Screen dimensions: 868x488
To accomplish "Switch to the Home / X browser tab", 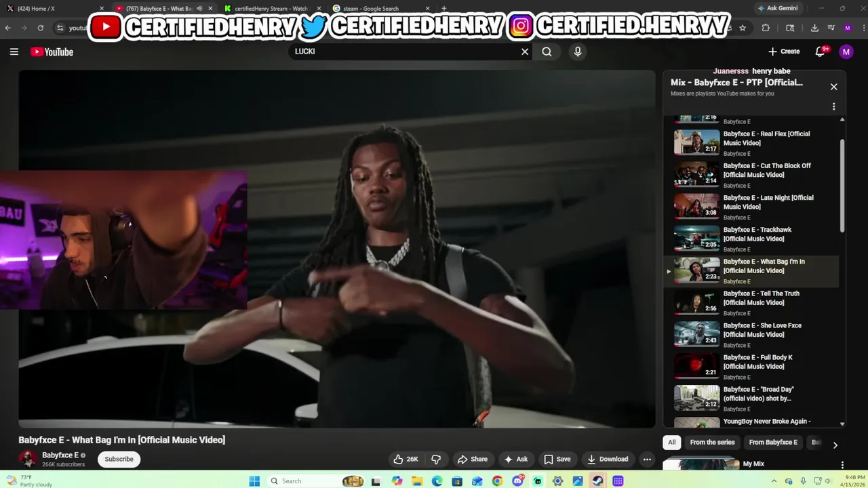I will 54,8.
